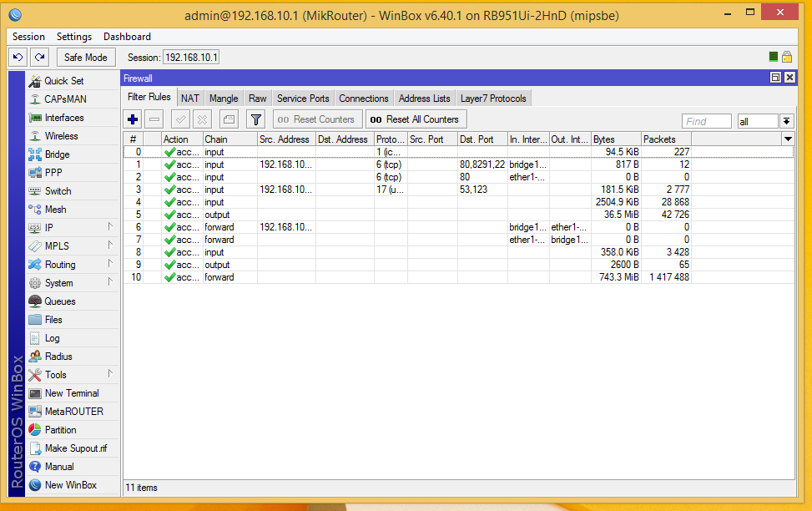Open the filter funnel tool
The image size is (812, 511).
256,119
